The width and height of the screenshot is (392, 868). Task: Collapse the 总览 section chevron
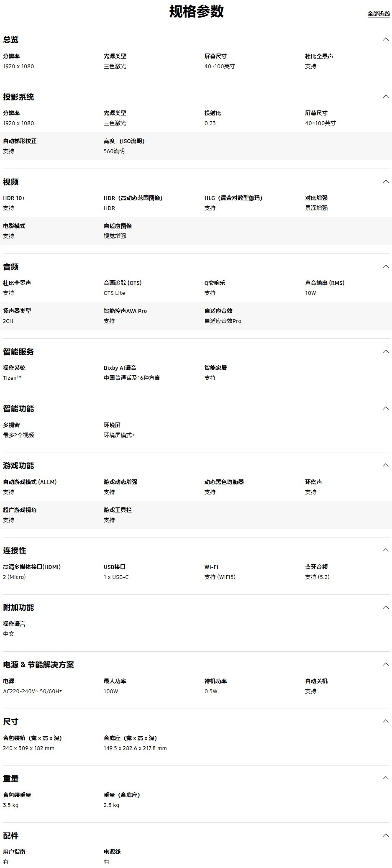point(385,39)
